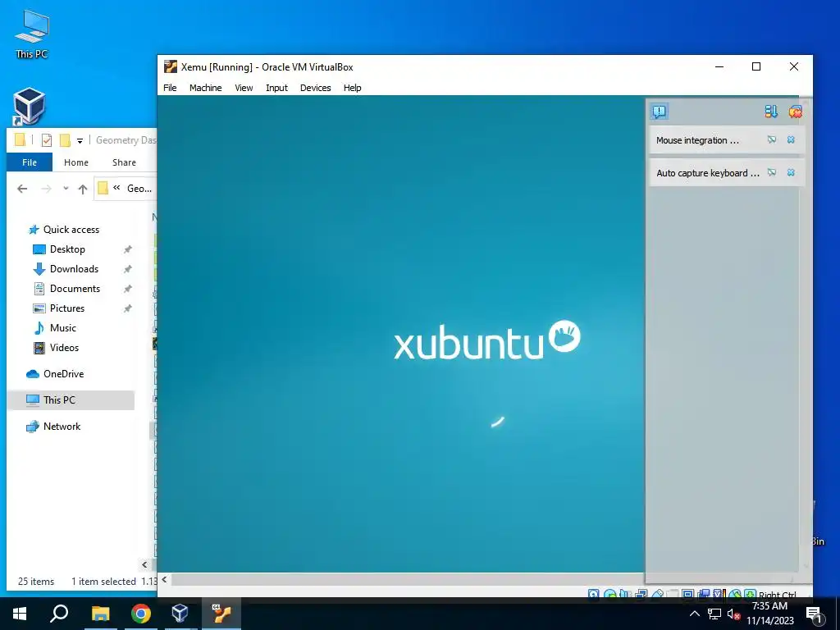
Task: Click the This PC desktop icon
Action: coord(32,34)
